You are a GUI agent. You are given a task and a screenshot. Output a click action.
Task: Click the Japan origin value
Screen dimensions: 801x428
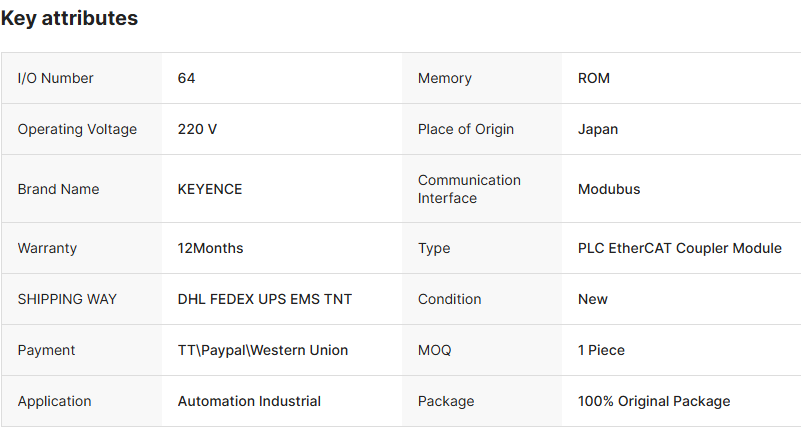coord(598,129)
